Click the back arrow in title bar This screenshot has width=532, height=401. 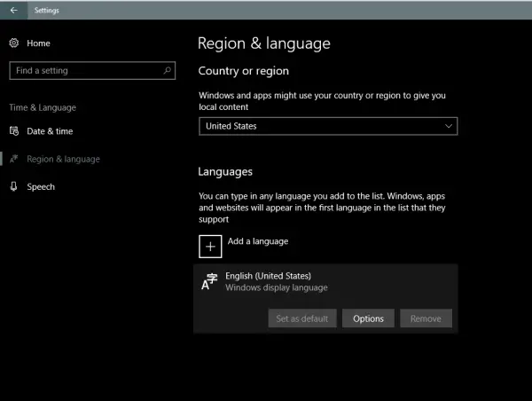(13, 11)
